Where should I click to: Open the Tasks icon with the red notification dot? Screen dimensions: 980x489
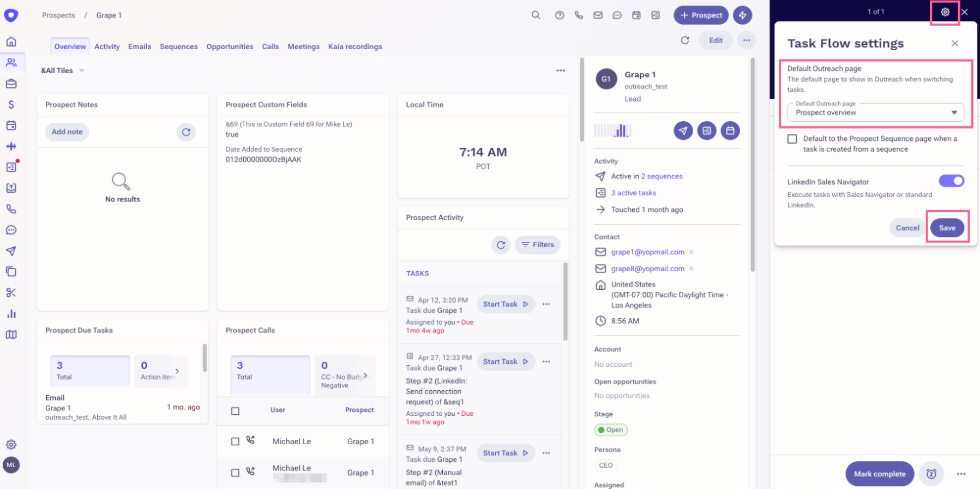(x=11, y=167)
